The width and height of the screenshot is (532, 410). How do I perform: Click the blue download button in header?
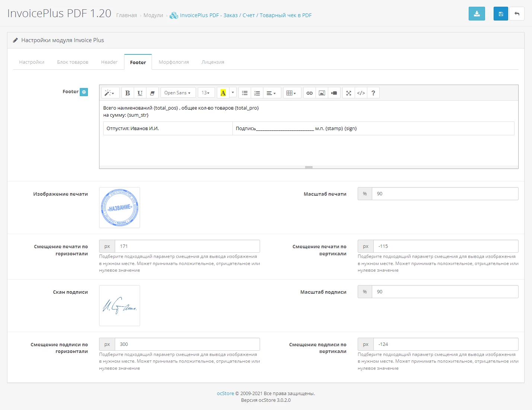pos(476,14)
